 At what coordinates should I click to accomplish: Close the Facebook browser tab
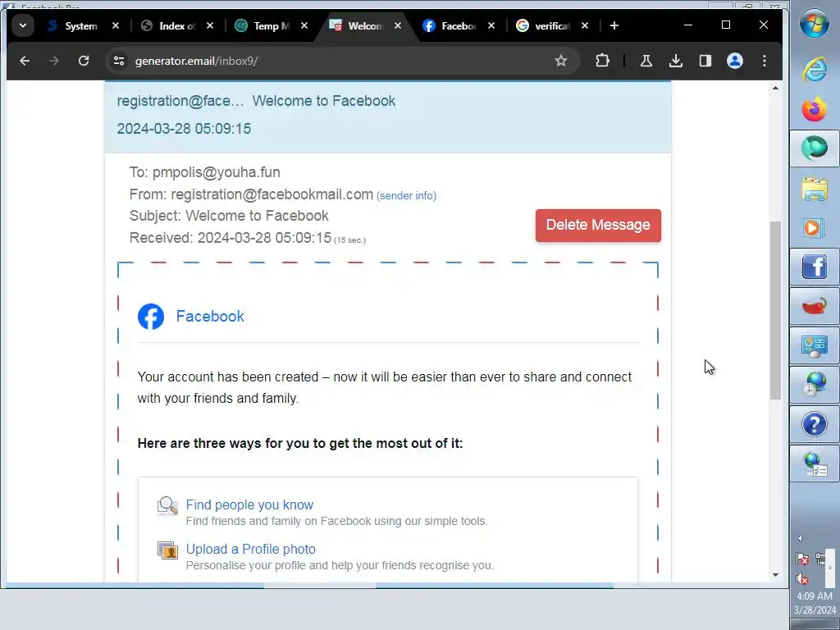tap(491, 25)
